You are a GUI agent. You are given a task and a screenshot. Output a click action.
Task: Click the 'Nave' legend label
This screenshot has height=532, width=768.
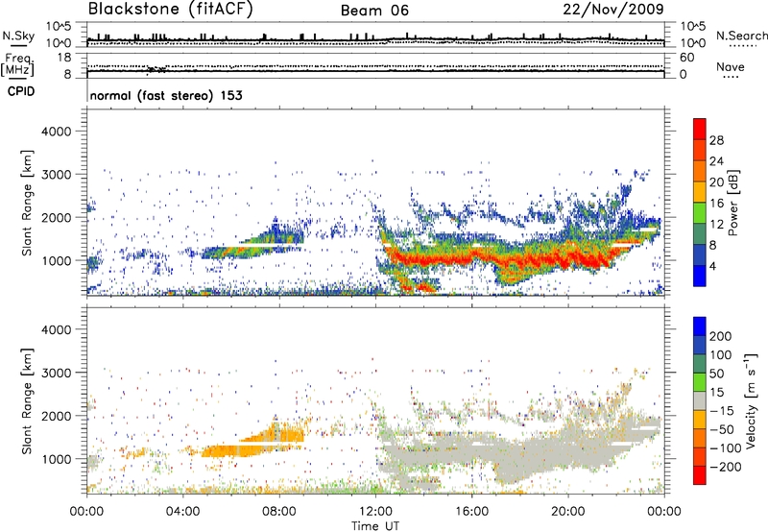731,66
